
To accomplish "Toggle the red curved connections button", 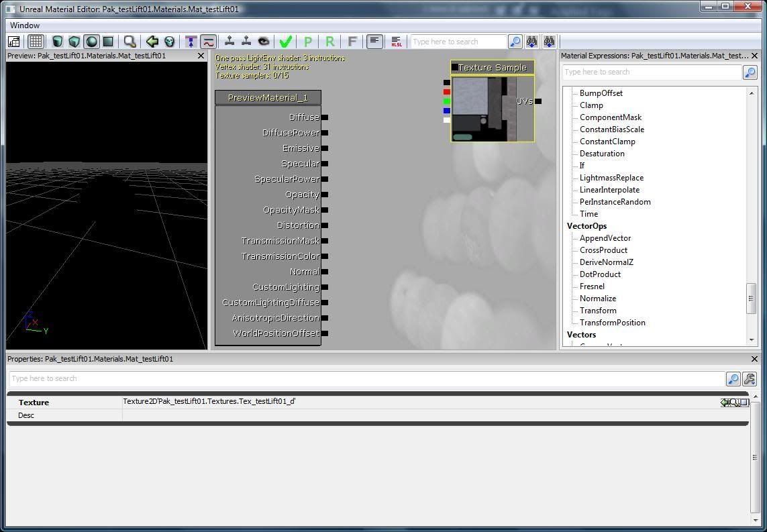I will click(x=209, y=42).
